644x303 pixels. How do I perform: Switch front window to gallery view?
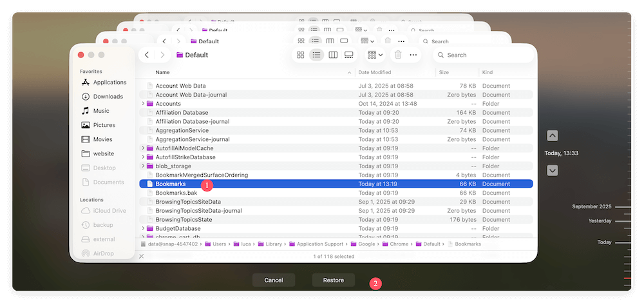pyautogui.click(x=348, y=55)
